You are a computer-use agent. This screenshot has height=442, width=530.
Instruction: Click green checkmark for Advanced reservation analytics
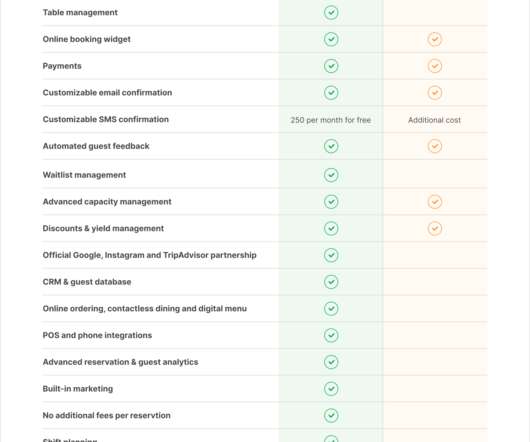click(x=331, y=362)
